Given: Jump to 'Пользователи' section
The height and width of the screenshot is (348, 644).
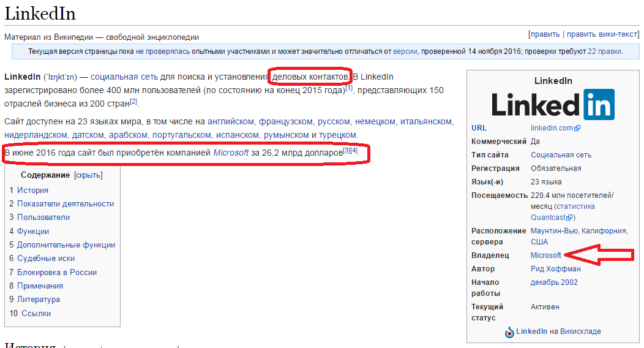Looking at the screenshot, I should click(43, 217).
